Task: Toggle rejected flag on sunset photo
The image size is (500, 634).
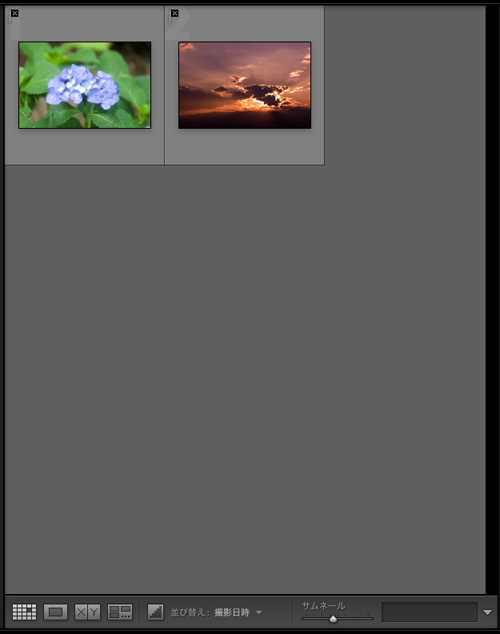Action: point(175,13)
